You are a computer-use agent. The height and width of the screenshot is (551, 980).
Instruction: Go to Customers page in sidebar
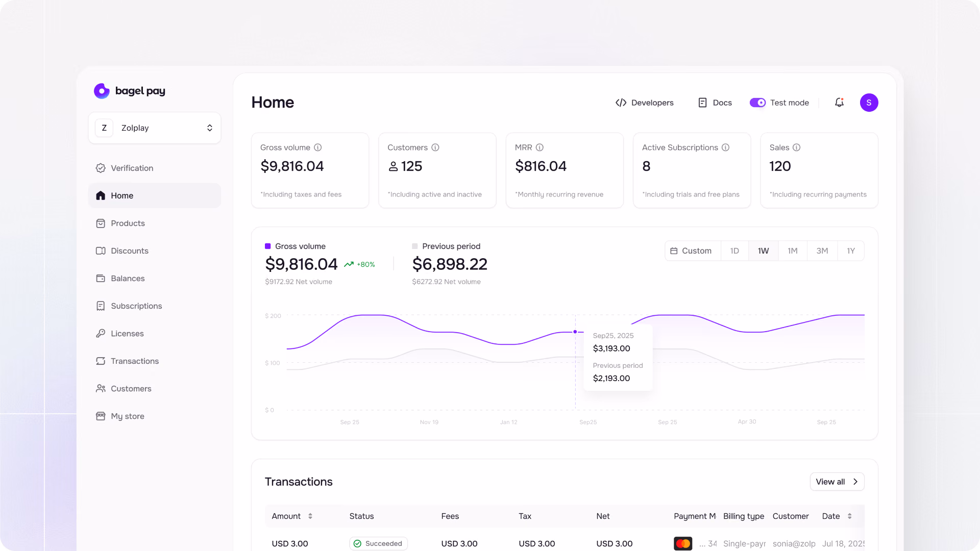[x=155, y=388]
